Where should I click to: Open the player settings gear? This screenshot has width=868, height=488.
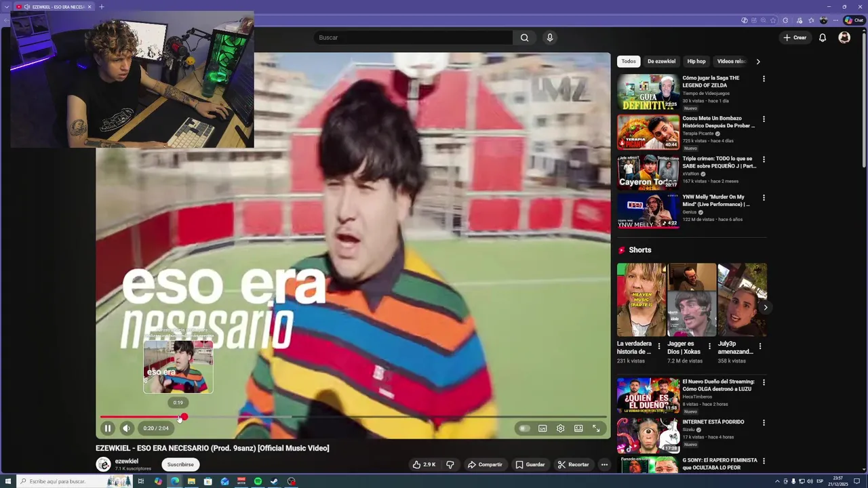click(560, 428)
